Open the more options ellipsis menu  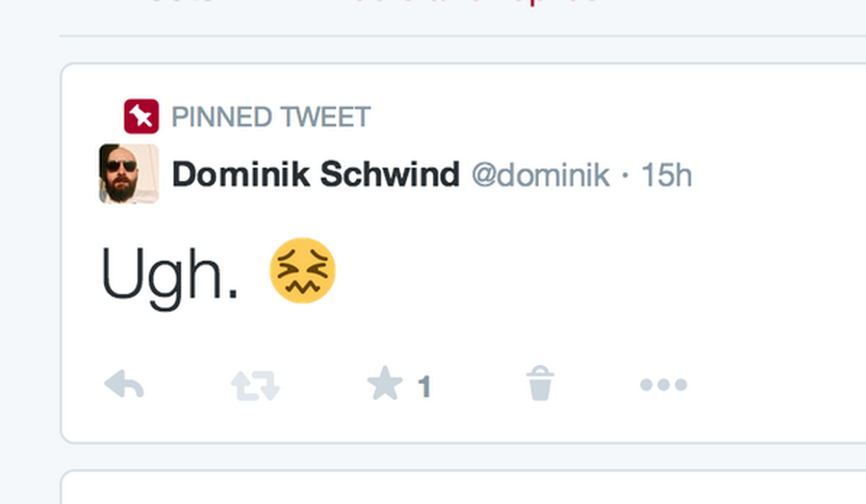click(x=663, y=386)
